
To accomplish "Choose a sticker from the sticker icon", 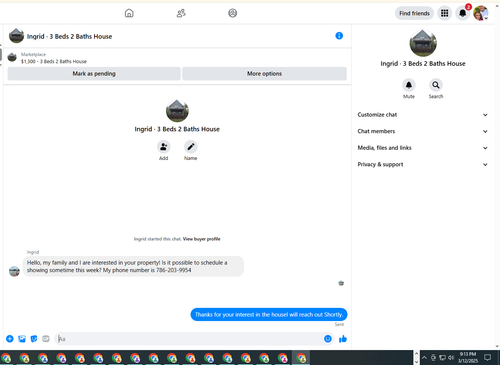I will pos(34,339).
